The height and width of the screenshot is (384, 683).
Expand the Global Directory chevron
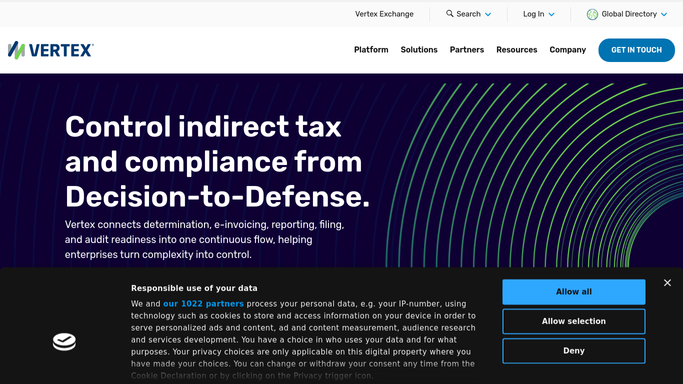pyautogui.click(x=664, y=14)
